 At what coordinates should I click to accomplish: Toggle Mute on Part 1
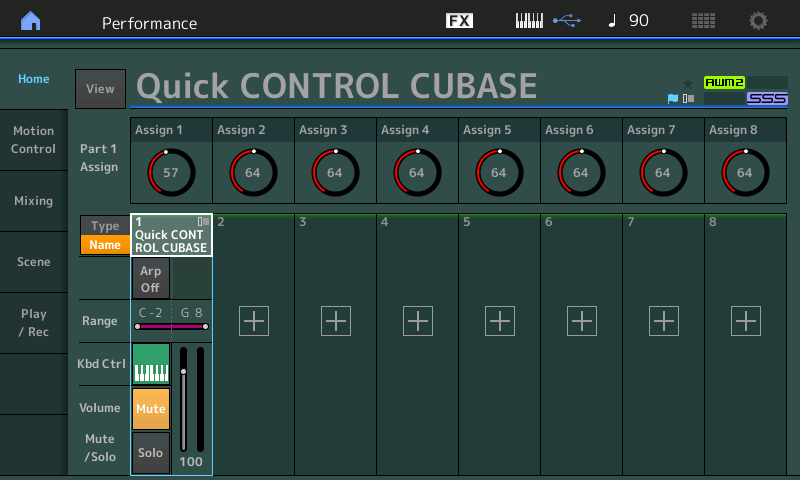[150, 409]
